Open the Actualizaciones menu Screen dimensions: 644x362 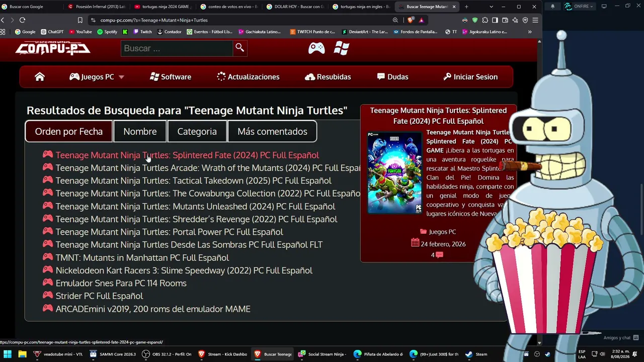(248, 77)
